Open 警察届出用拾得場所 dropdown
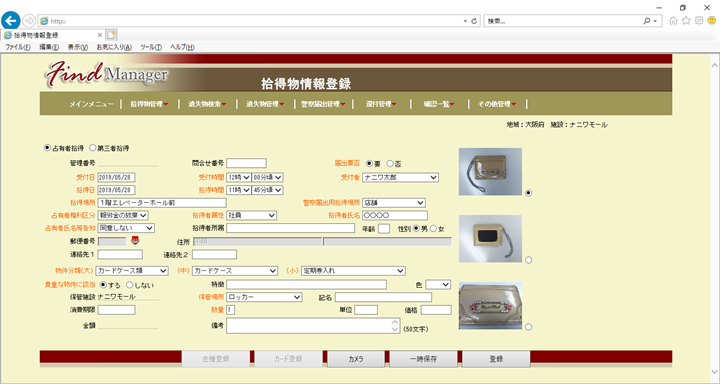The width and height of the screenshot is (720, 384). pos(394,203)
